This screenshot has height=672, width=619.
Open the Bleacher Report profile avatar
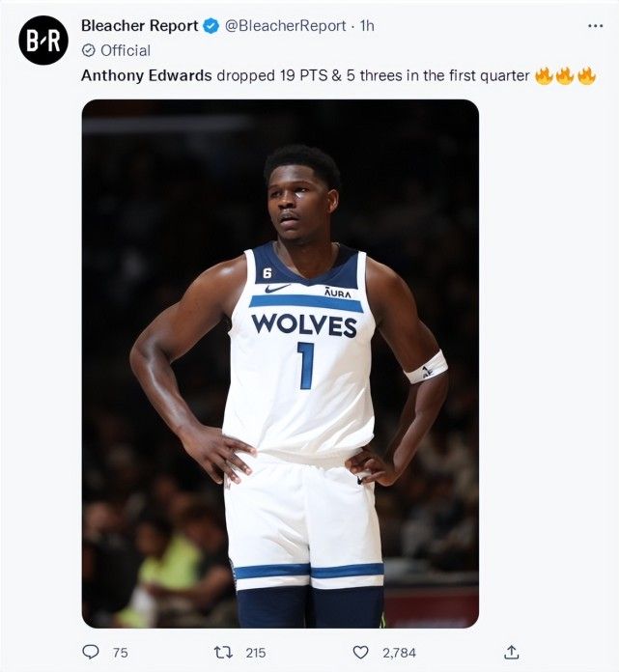click(43, 41)
